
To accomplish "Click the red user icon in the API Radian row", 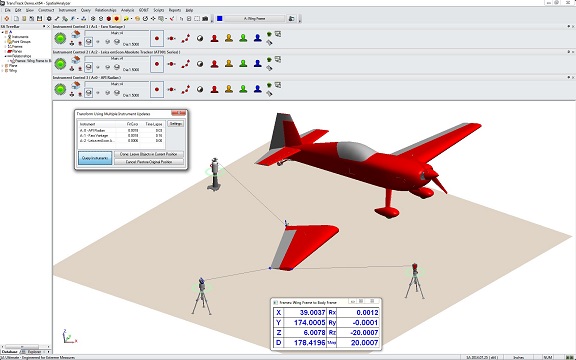I will (x=215, y=89).
